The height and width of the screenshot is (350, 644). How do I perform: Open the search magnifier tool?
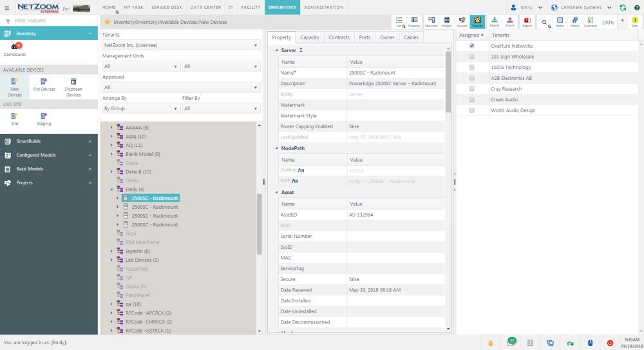545,23
